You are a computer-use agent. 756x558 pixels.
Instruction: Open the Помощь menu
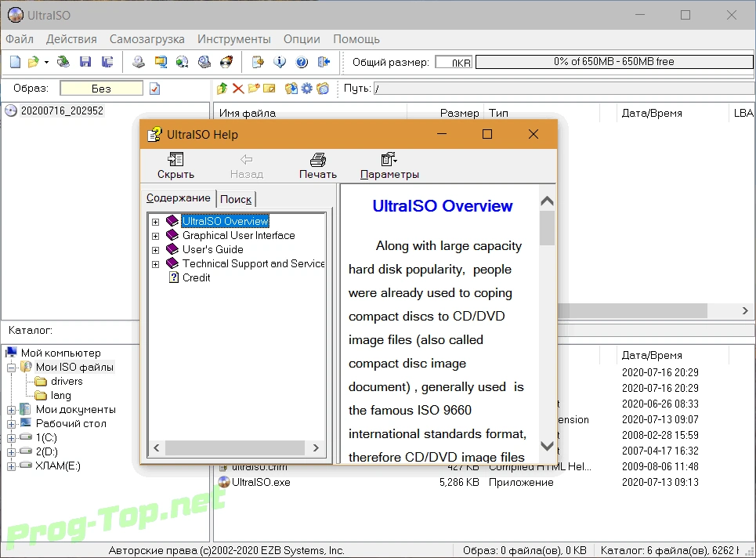pos(356,39)
